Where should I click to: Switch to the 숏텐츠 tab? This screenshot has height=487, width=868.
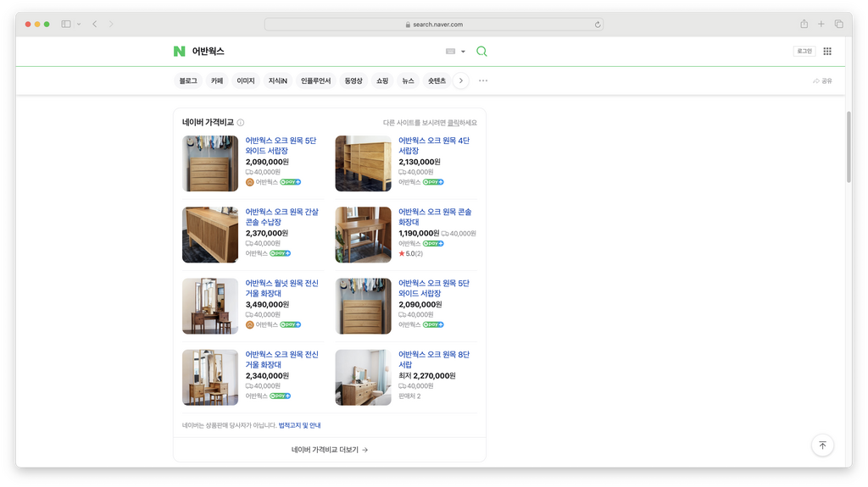(x=437, y=80)
